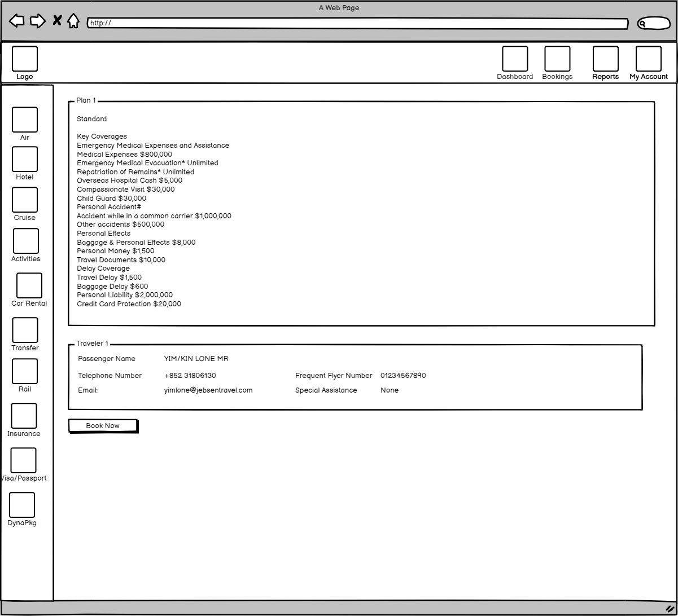Select the Transfer sidebar icon

[25, 330]
